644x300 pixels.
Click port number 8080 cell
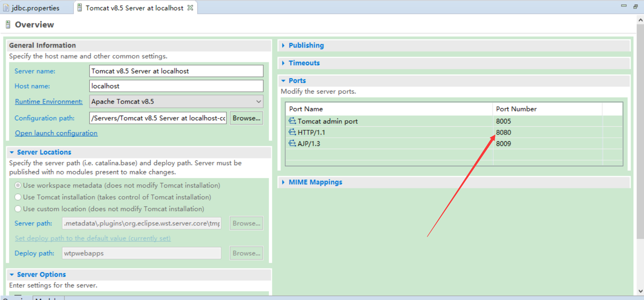547,132
